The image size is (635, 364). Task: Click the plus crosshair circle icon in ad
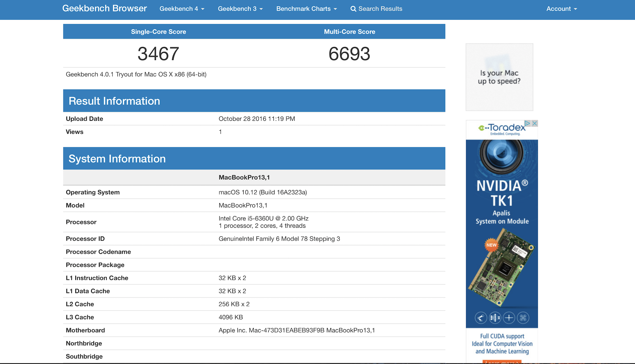pos(509,318)
